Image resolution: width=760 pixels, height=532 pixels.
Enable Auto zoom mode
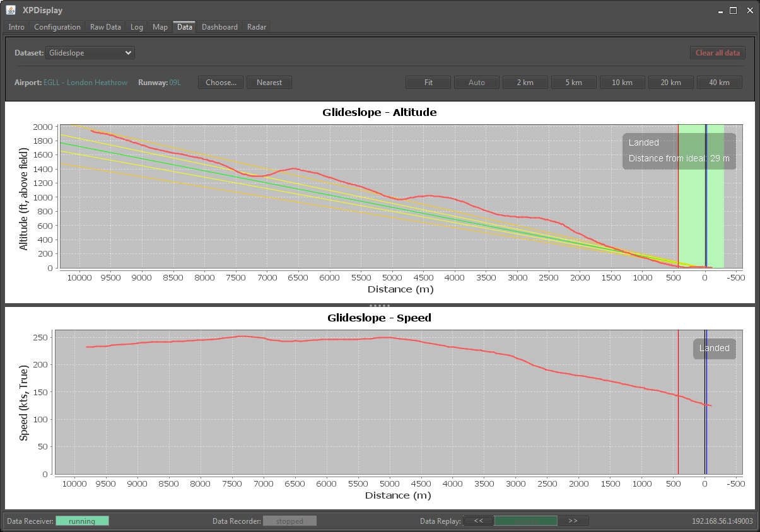pyautogui.click(x=477, y=83)
